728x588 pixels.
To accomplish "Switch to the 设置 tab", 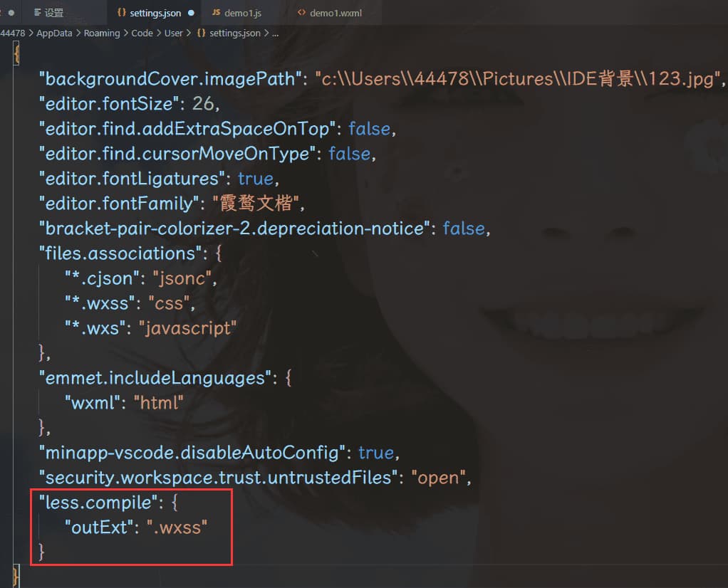I will (x=53, y=13).
